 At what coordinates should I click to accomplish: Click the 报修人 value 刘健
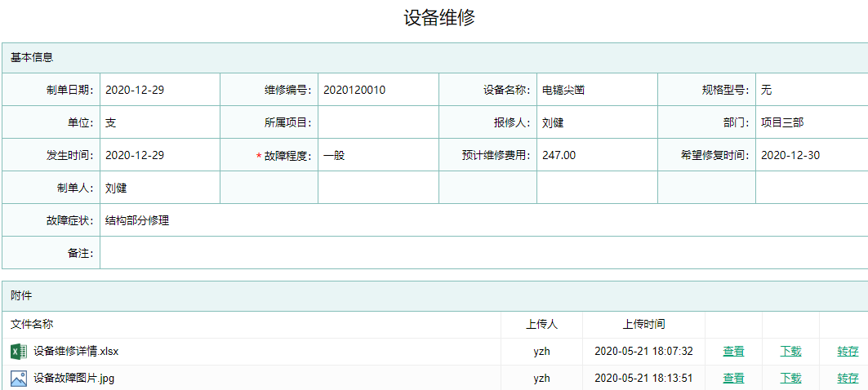point(553,123)
